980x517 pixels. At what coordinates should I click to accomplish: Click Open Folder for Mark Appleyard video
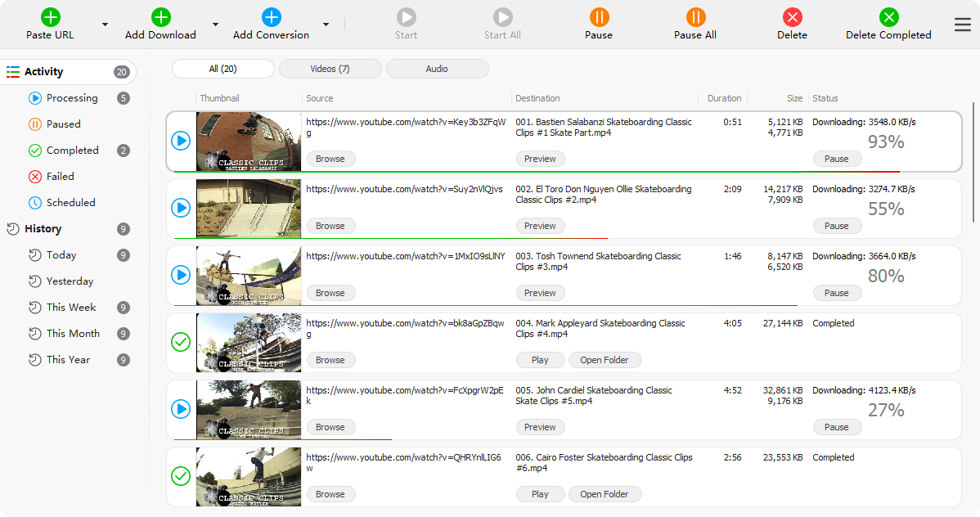point(604,360)
